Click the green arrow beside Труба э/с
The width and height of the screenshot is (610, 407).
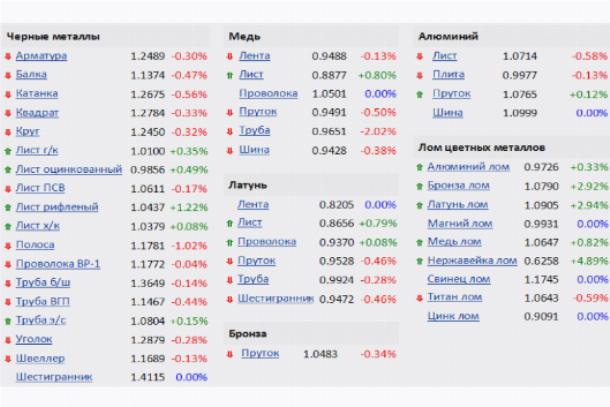[8, 320]
